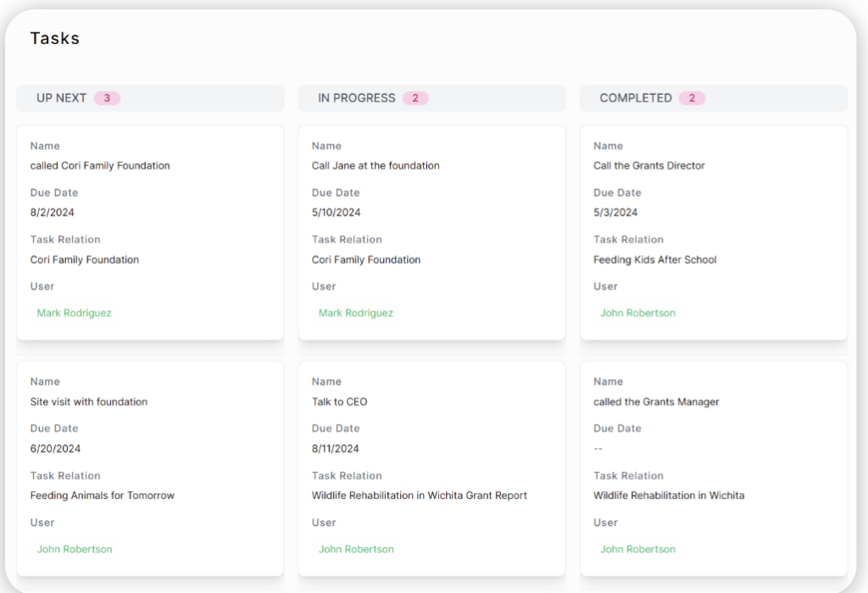Viewport: 868px width, 593px height.
Task: Open John Robertson on 'Talk to CEO' card
Action: (356, 550)
